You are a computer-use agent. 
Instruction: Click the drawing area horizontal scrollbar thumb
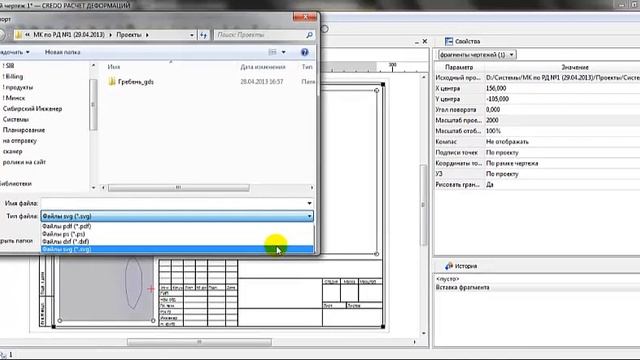tap(199, 342)
